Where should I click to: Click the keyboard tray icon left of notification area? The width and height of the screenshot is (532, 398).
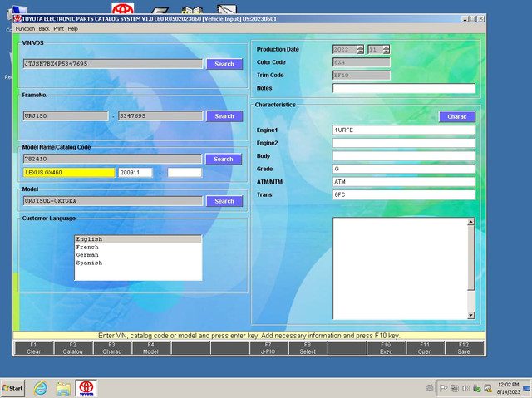click(429, 388)
